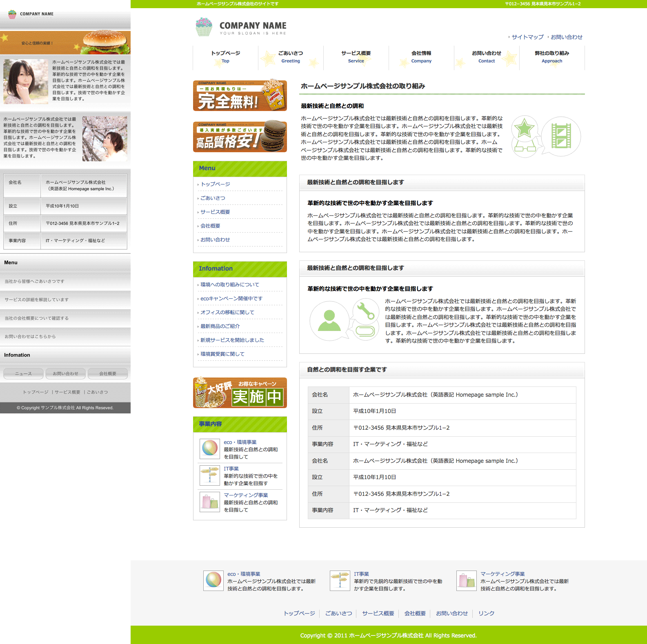
Task: Click the shopping bags icon in footer
Action: click(466, 580)
